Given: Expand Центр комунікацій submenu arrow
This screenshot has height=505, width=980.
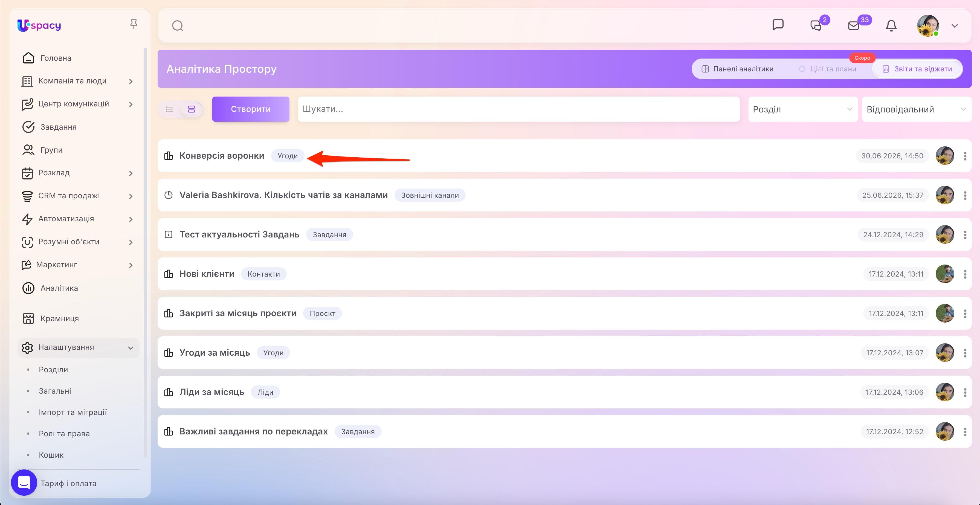Looking at the screenshot, I should pyautogui.click(x=131, y=104).
